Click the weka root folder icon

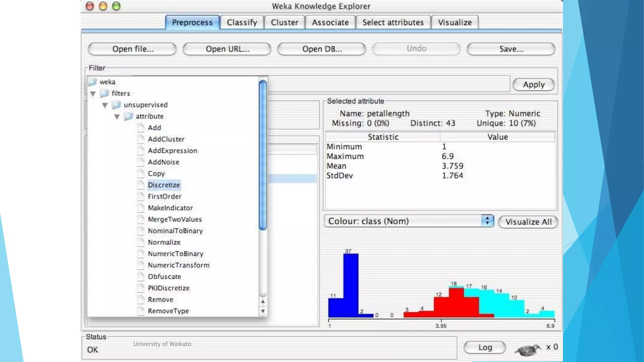[93, 82]
